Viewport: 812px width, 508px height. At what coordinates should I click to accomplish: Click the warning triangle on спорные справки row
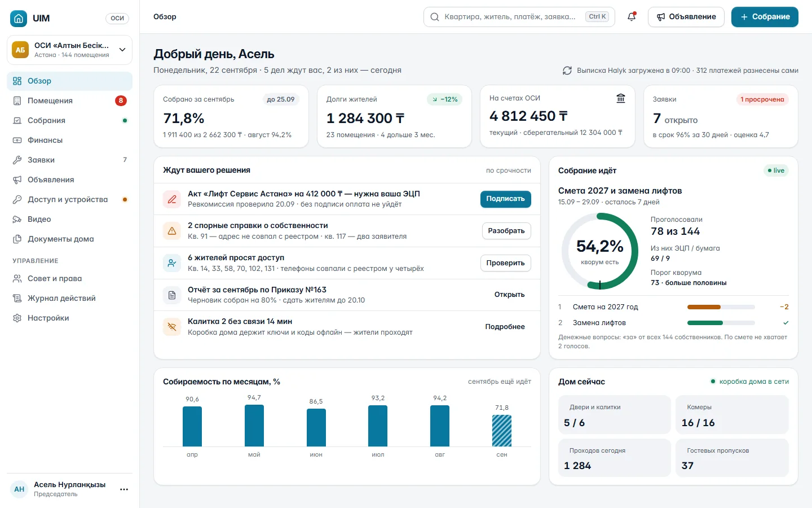pos(172,231)
